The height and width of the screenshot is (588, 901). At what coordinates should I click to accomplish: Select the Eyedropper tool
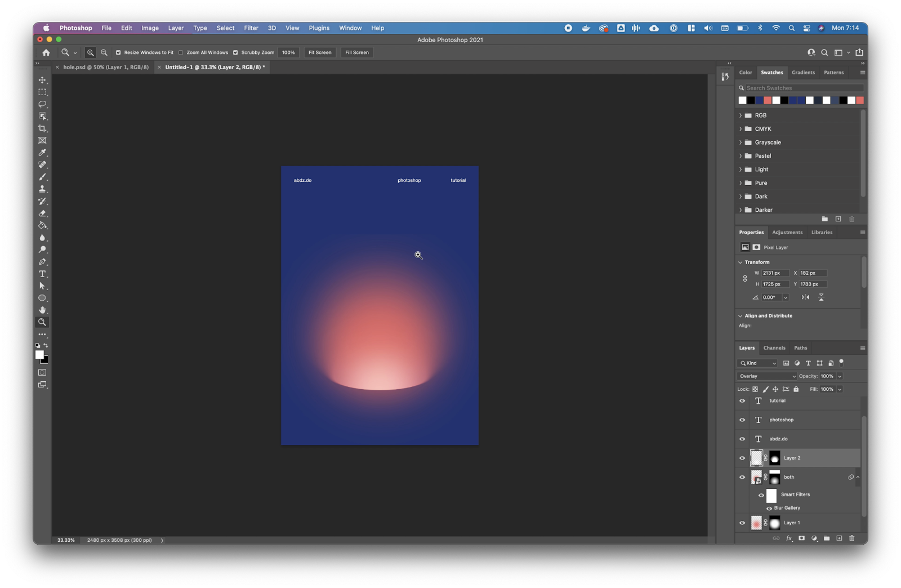tap(42, 153)
